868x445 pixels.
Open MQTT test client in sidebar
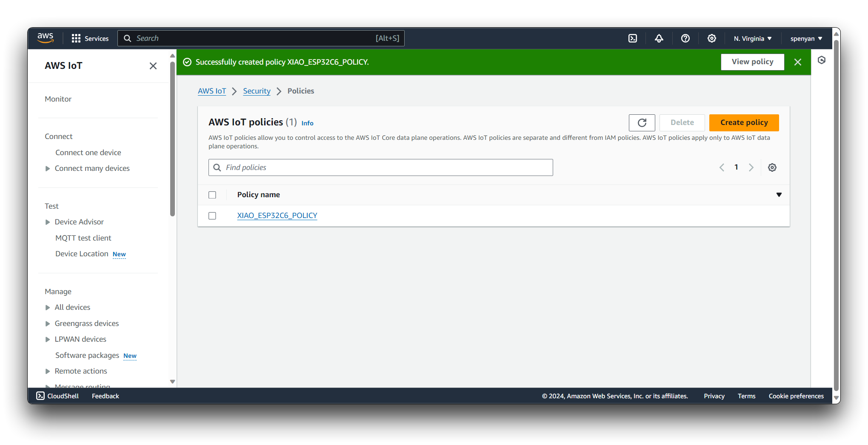pyautogui.click(x=83, y=238)
